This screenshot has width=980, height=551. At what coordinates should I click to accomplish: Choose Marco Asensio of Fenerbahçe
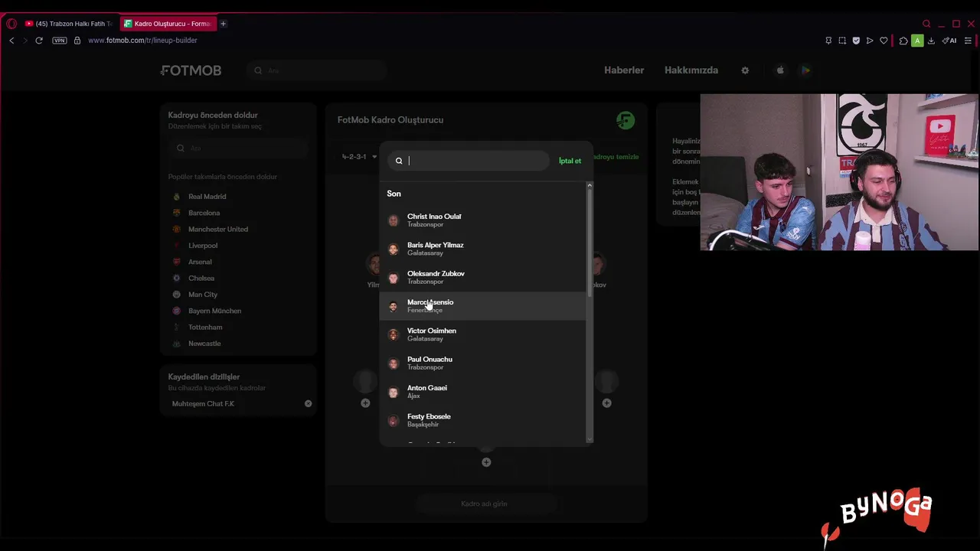483,306
